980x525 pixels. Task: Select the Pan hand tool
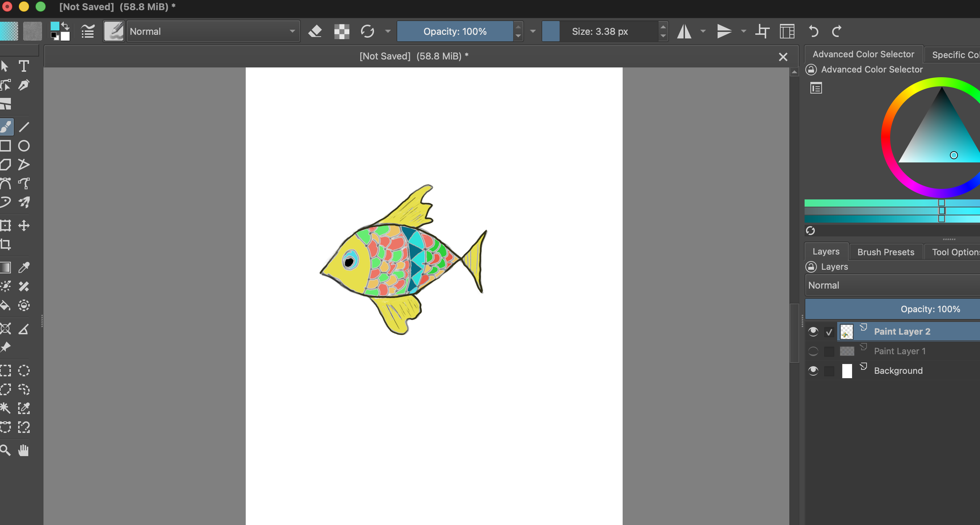point(24,450)
